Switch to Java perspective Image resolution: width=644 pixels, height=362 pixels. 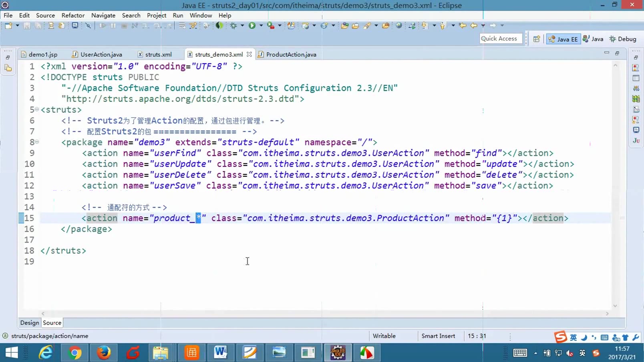click(x=593, y=39)
